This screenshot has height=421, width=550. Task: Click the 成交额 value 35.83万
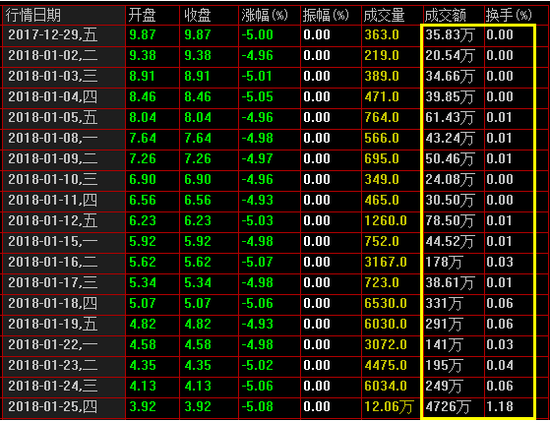[450, 35]
